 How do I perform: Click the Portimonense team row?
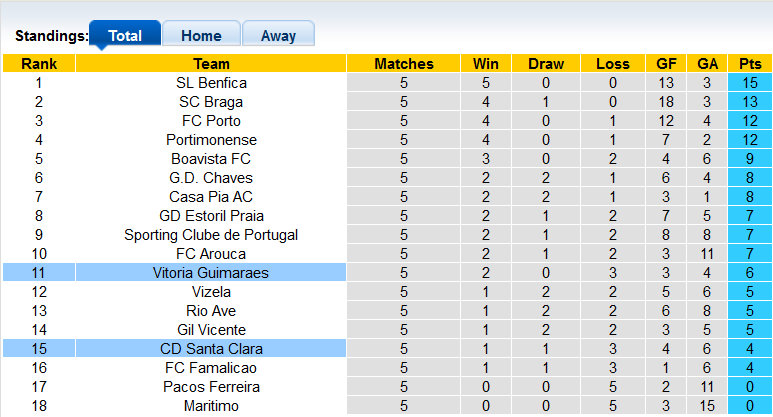(x=211, y=140)
